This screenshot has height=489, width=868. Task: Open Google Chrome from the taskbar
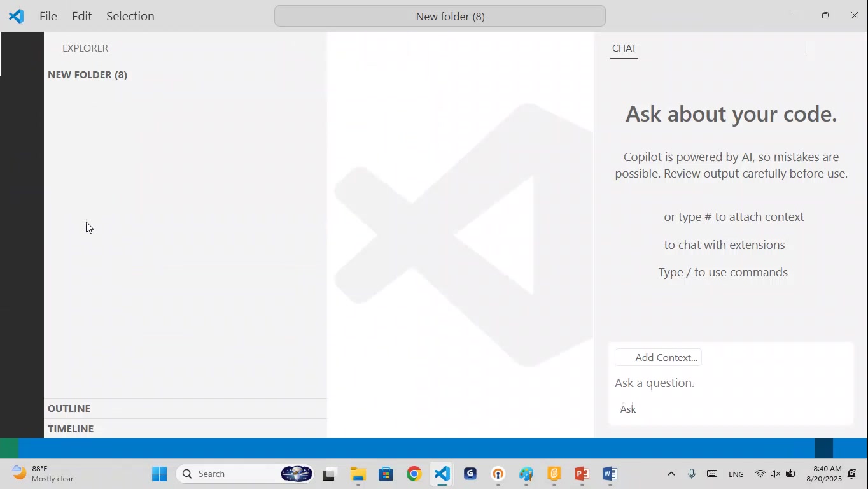coord(414,474)
